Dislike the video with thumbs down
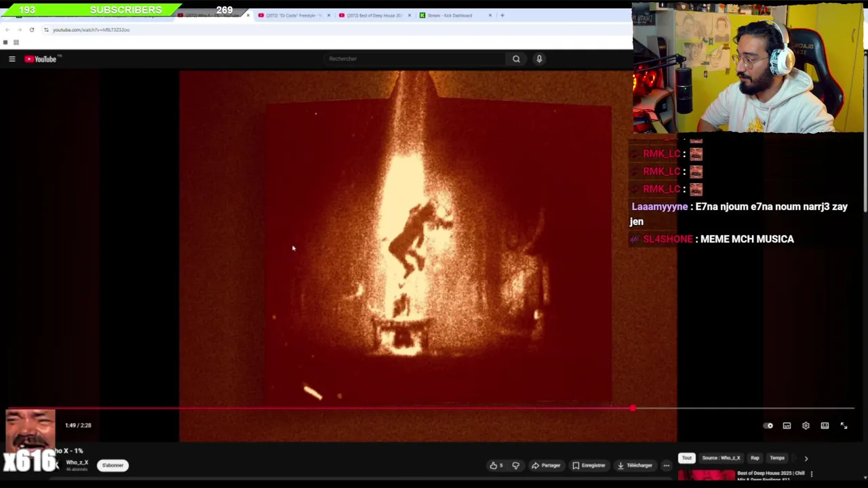Image resolution: width=868 pixels, height=488 pixels. click(516, 466)
